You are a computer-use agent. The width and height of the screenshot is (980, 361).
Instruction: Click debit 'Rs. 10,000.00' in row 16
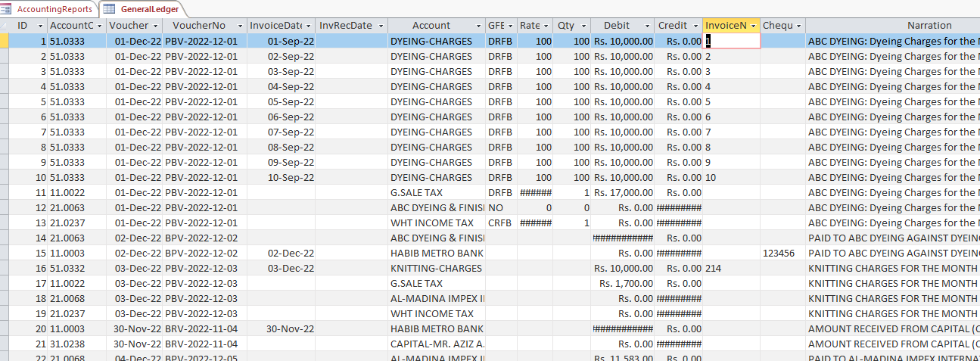coord(623,268)
